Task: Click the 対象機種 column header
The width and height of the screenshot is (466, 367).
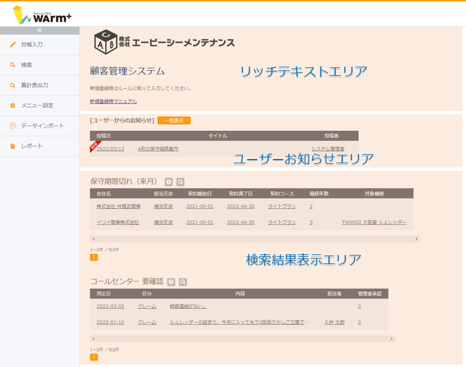Action: click(374, 194)
